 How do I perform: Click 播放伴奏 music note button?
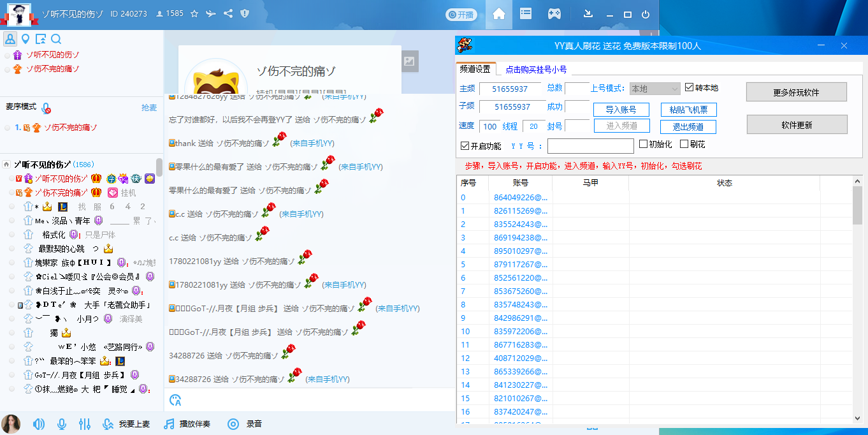pyautogui.click(x=187, y=424)
